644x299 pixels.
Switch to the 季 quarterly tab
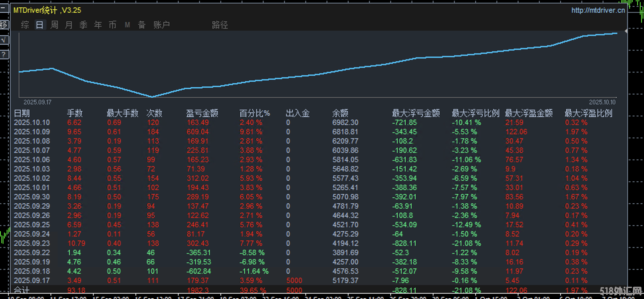tap(83, 25)
